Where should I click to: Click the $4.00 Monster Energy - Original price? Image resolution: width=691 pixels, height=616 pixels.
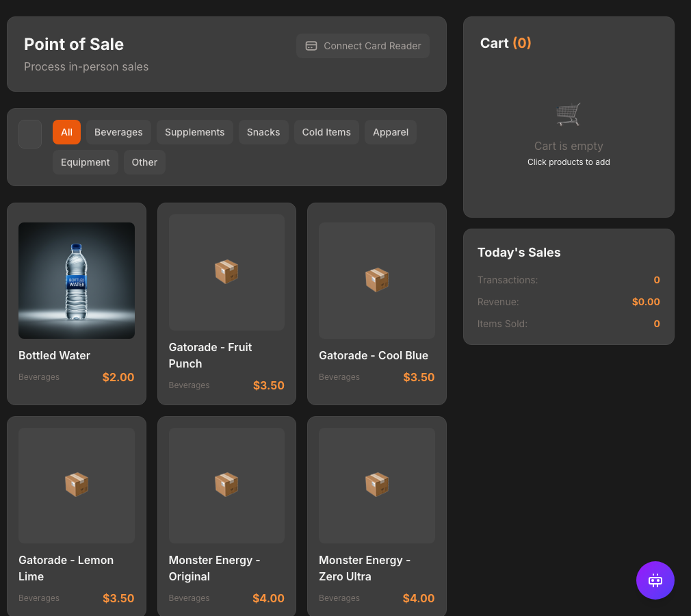[x=268, y=598]
